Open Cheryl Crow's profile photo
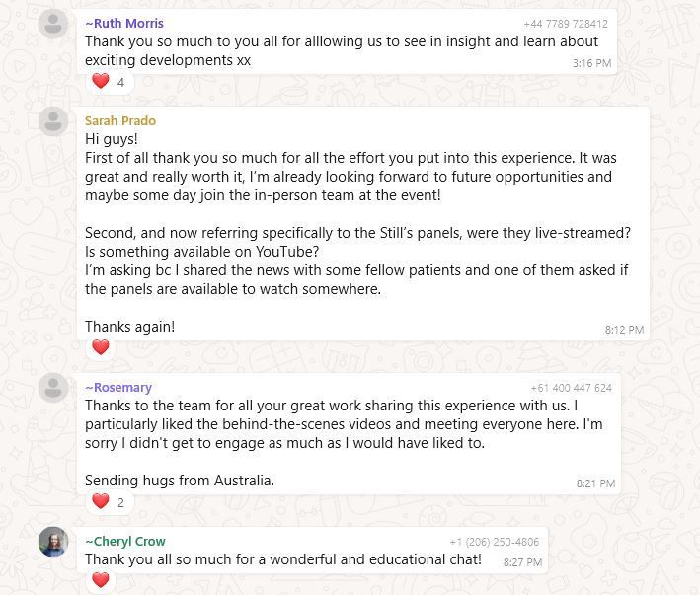The image size is (700, 595). tap(52, 542)
